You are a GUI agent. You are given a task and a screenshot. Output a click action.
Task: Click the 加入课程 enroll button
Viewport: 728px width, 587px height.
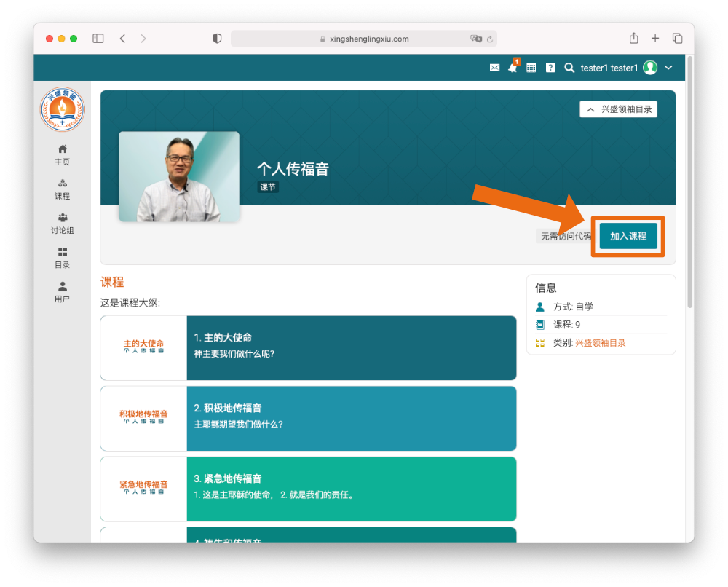point(628,236)
